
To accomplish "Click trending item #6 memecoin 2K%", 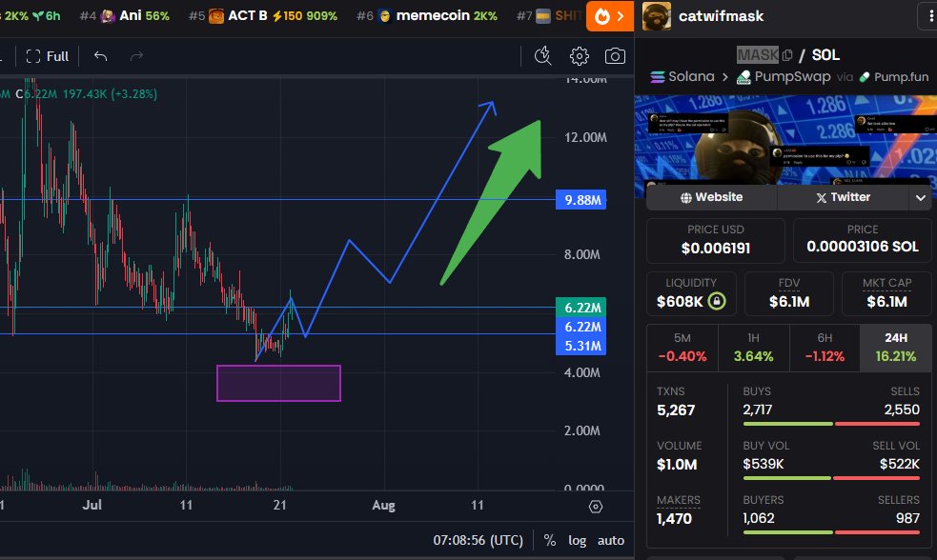I will coord(427,15).
